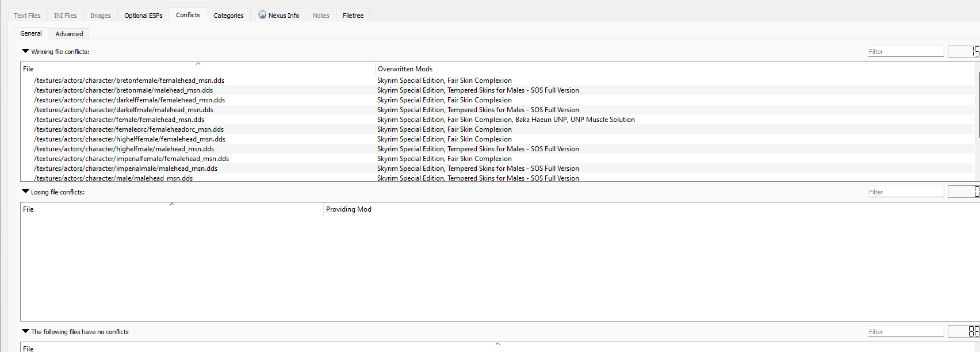The height and width of the screenshot is (352, 980).
Task: Select bretonmale/malehead_msn.dds row
Action: click(497, 90)
